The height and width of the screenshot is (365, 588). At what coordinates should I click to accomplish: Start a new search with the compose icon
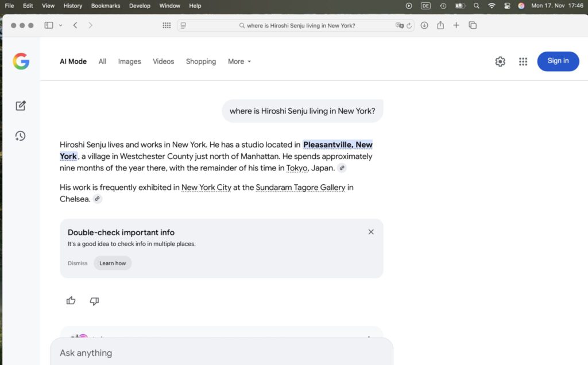tap(21, 106)
